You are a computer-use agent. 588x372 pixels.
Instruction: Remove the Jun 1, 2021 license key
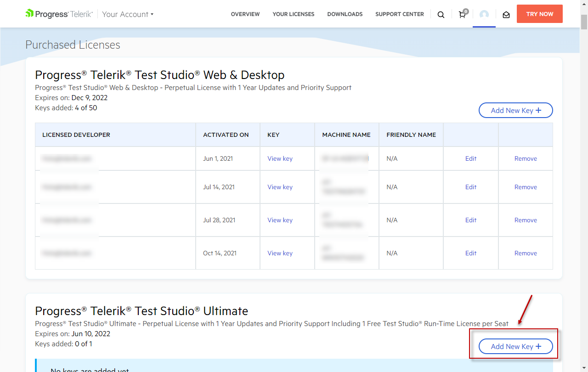[x=526, y=158]
